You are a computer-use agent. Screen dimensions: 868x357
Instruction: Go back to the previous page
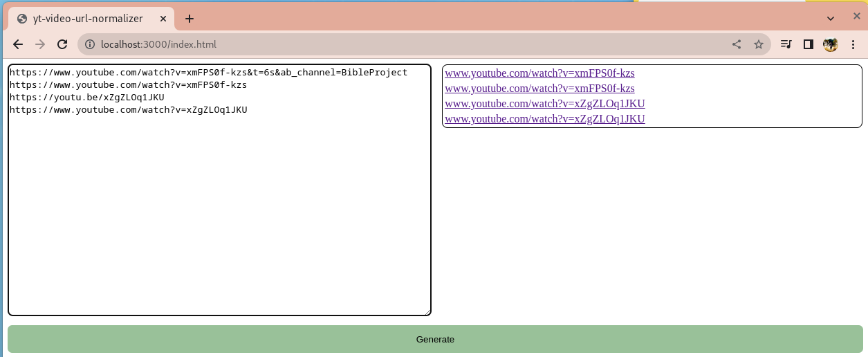click(x=18, y=44)
